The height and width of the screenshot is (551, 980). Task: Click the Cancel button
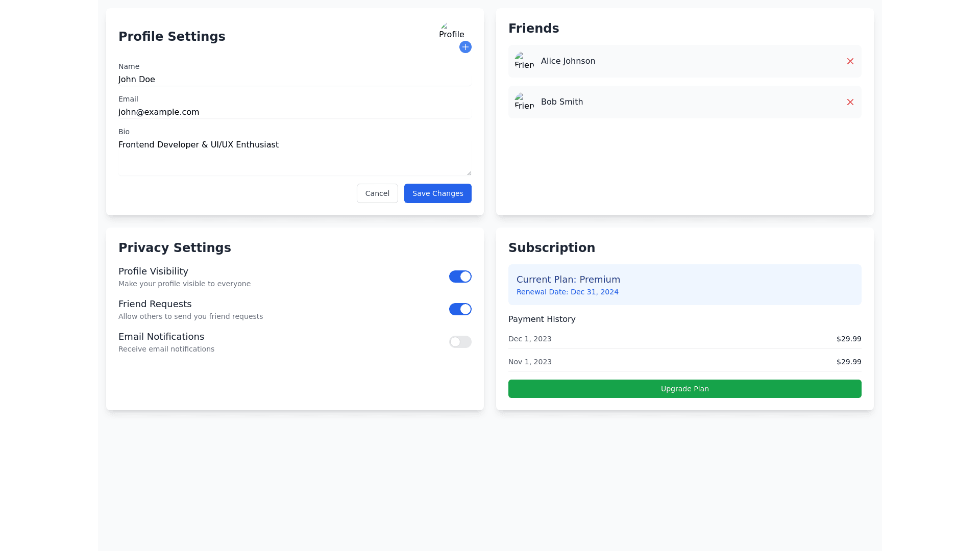pos(377,193)
